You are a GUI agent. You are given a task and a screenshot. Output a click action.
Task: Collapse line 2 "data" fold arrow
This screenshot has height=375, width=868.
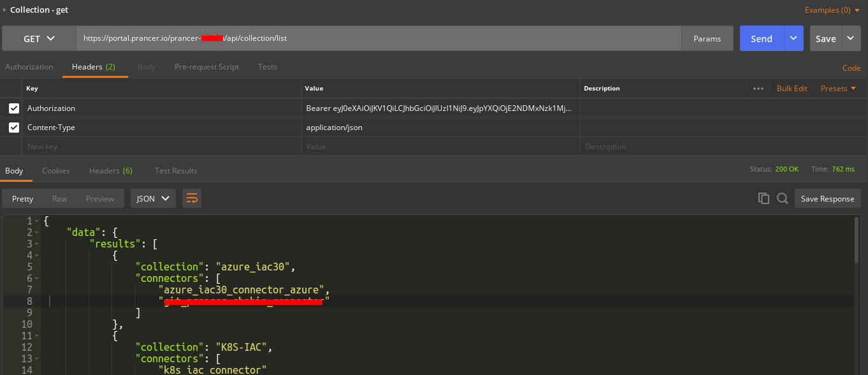pyautogui.click(x=36, y=233)
